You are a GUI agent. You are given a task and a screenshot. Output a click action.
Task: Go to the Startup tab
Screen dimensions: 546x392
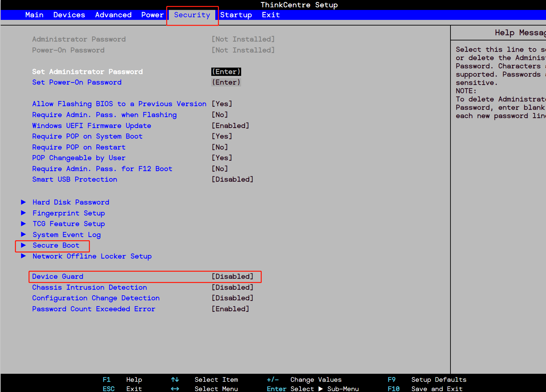click(x=236, y=15)
